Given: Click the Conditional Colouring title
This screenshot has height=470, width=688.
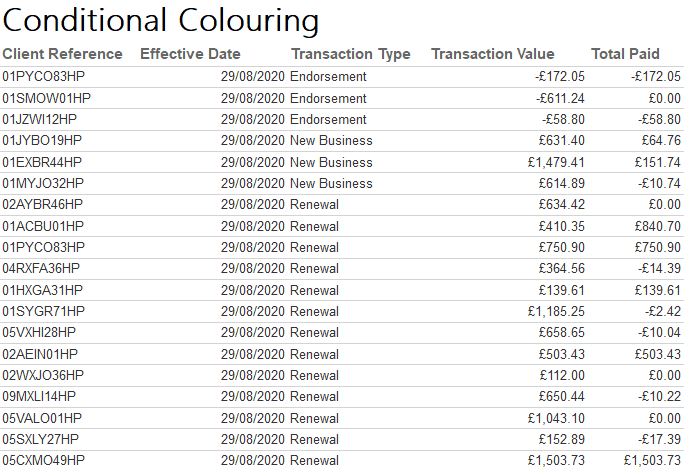Looking at the screenshot, I should (162, 20).
